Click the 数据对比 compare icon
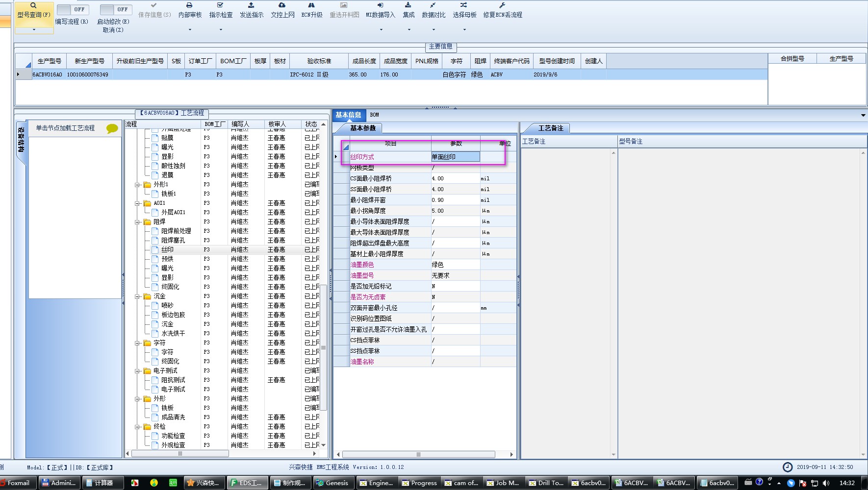The height and width of the screenshot is (490, 868). pyautogui.click(x=433, y=5)
